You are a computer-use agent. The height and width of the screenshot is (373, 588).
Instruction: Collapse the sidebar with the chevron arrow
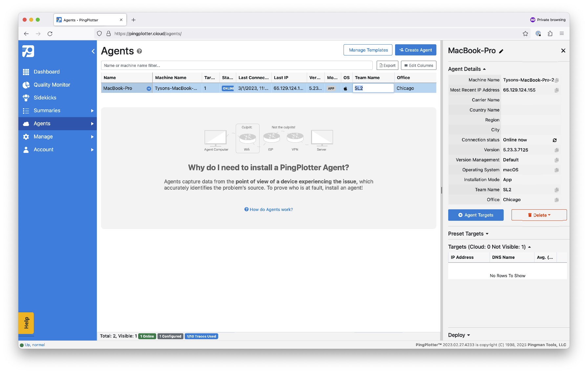click(93, 51)
